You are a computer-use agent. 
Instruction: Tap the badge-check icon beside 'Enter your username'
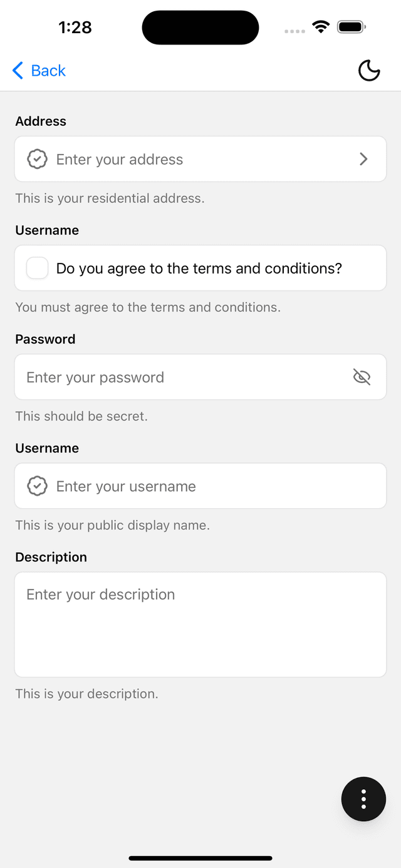click(x=37, y=486)
